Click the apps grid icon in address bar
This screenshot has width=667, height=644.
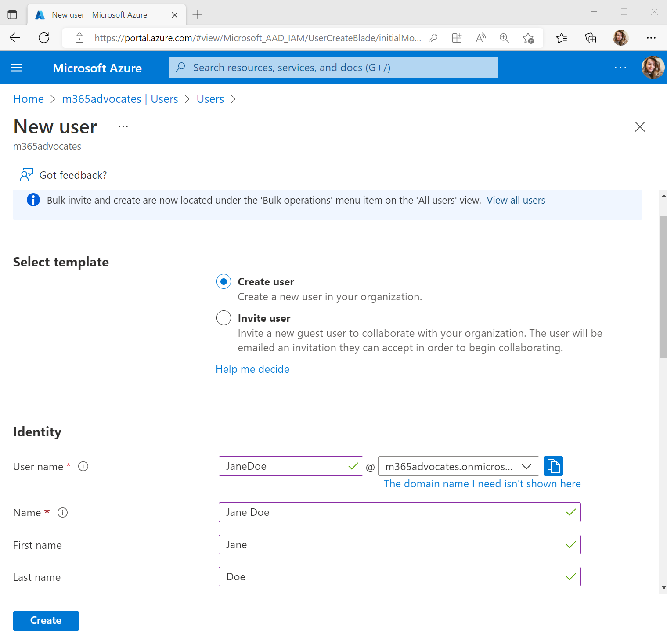click(457, 38)
